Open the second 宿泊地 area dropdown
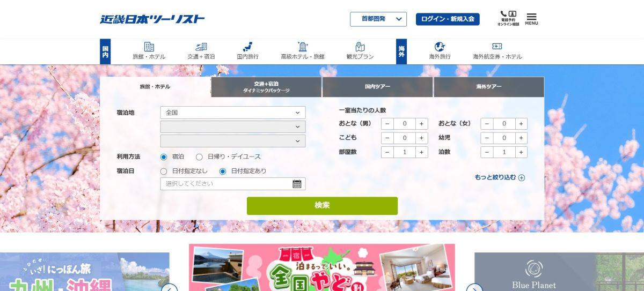644x291 pixels. [x=233, y=127]
